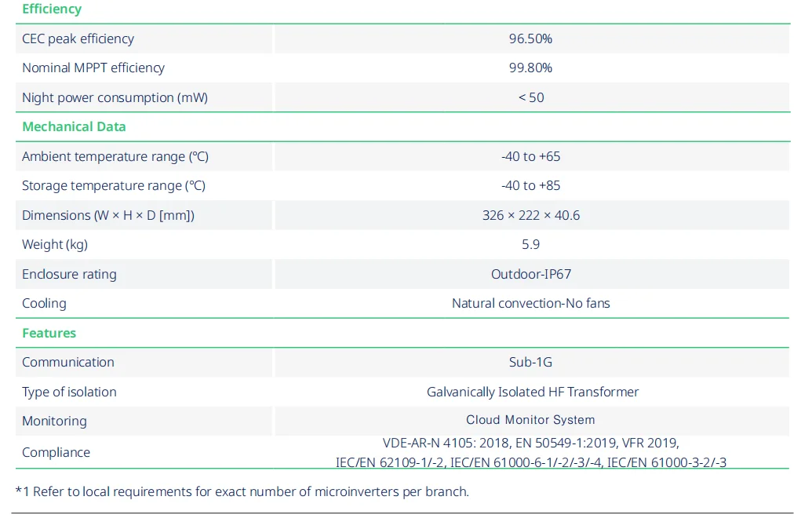Click the Compliance row label
This screenshot has height=522, width=812.
point(56,452)
